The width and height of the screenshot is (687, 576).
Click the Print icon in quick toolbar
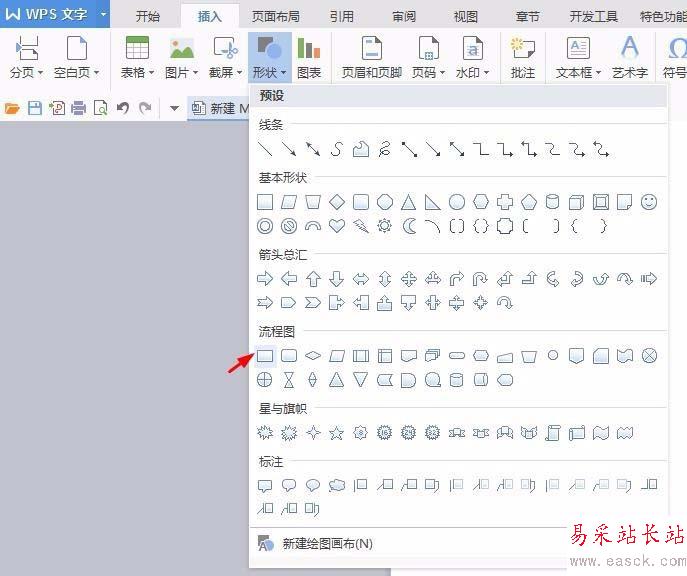78,108
